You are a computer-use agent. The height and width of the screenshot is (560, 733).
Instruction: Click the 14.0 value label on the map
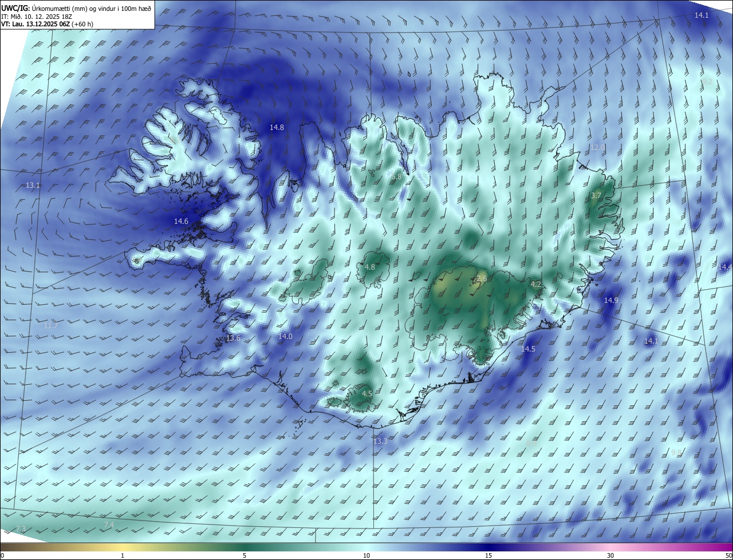pos(285,337)
